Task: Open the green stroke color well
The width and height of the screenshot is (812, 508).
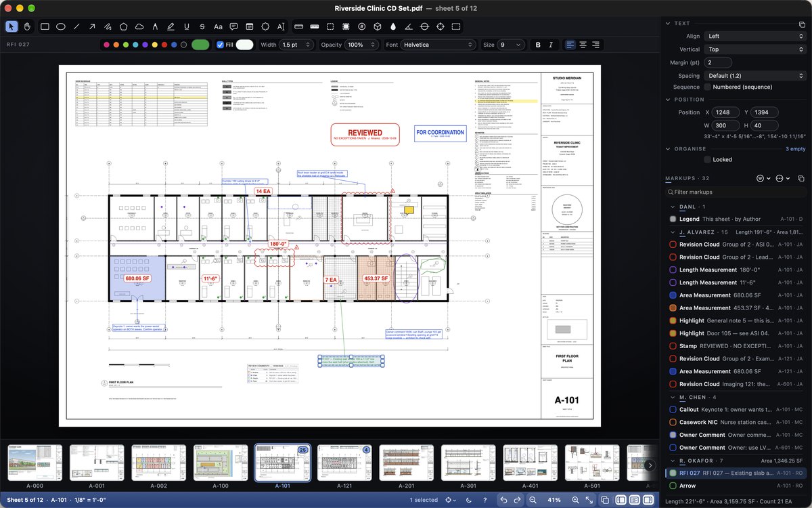Action: click(x=200, y=45)
